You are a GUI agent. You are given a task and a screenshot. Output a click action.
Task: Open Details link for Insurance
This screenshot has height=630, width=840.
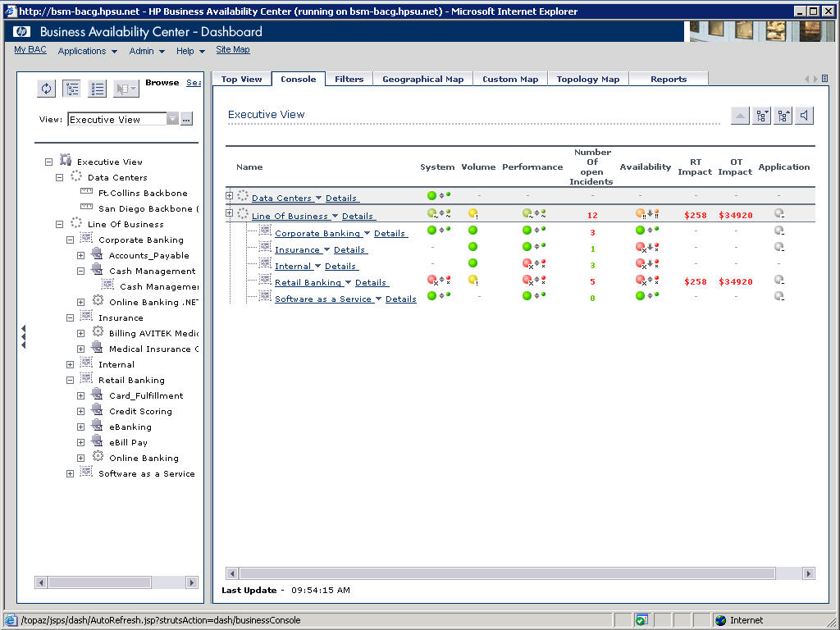[349, 249]
